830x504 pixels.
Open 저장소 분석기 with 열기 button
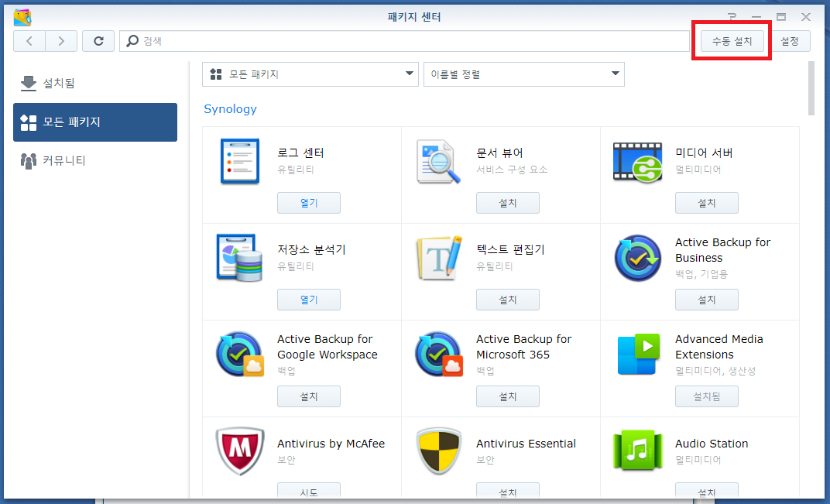[x=309, y=300]
